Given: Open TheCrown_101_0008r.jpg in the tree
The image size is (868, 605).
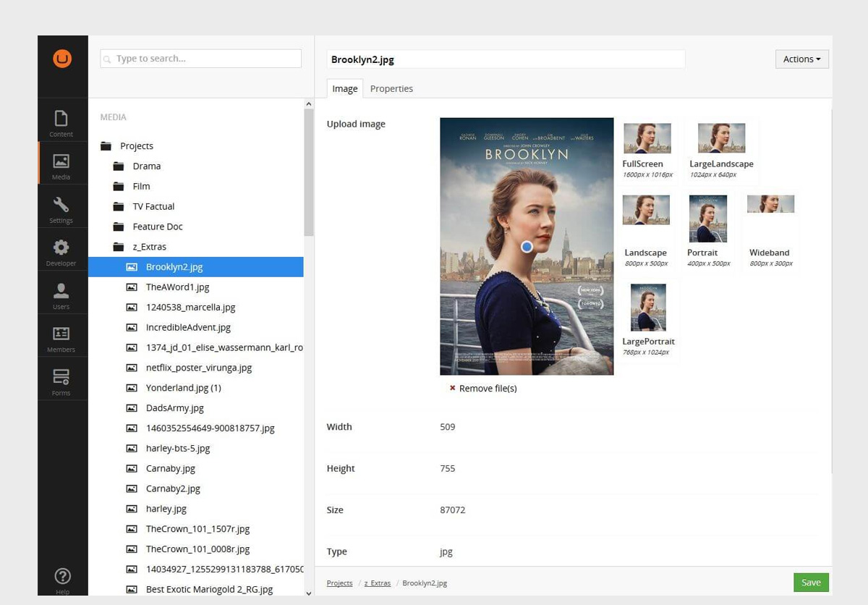Looking at the screenshot, I should [197, 549].
